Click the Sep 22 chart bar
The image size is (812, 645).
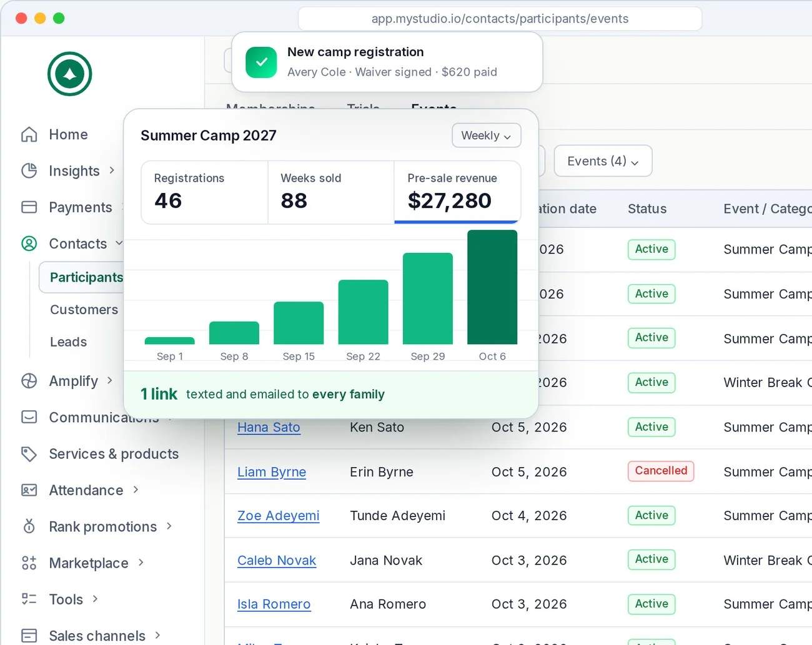point(363,312)
